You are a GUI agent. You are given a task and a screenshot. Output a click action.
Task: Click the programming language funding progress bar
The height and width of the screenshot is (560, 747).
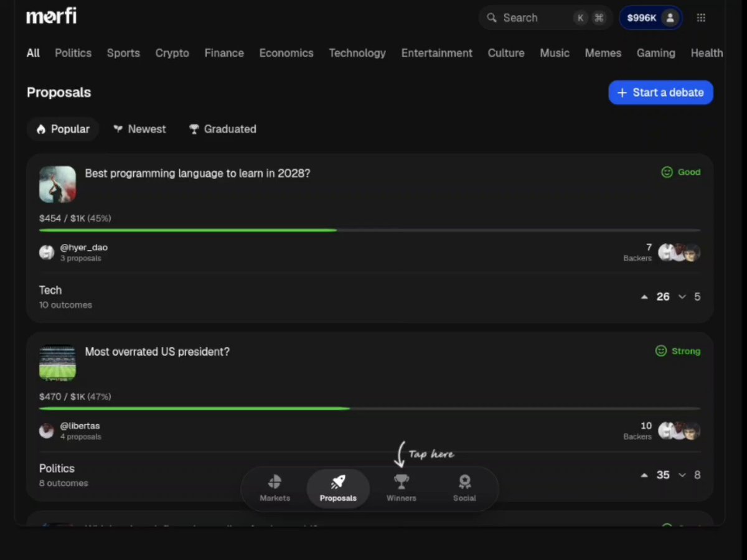(370, 230)
